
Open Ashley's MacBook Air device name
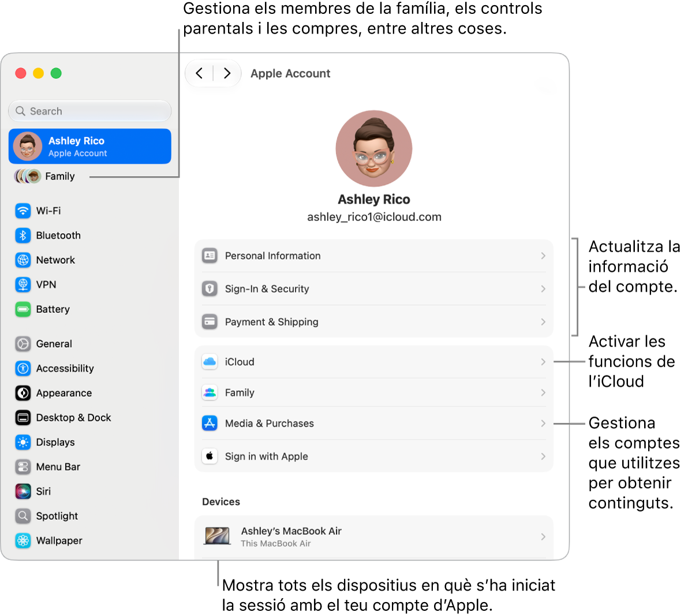tap(291, 531)
